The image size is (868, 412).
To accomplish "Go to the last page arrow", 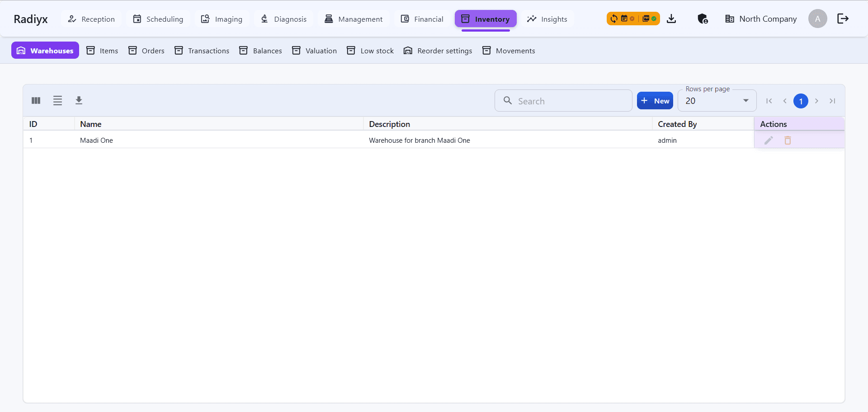I will pos(832,101).
